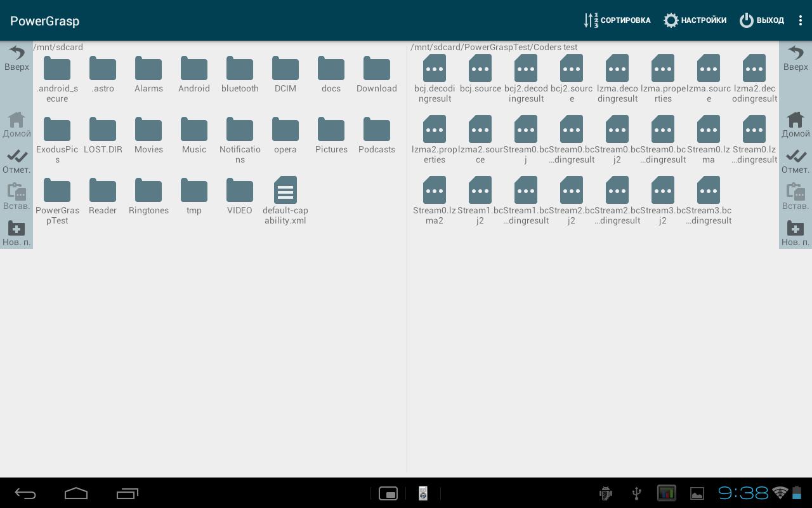This screenshot has height=508, width=812.
Task: Select the Stream0.lzma file
Action: [709, 140]
